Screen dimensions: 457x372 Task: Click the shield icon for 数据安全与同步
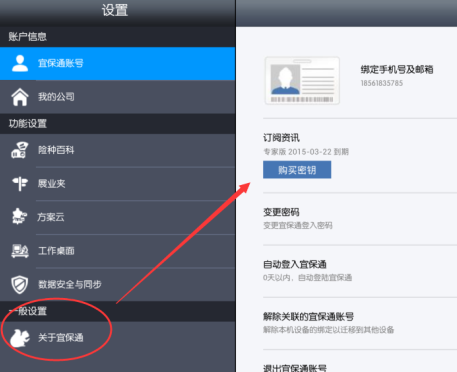[x=20, y=284]
